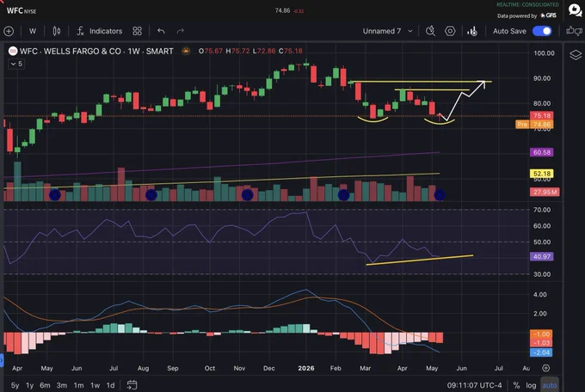Open the object tree layers icon
Image resolution: width=585 pixels, height=392 pixels.
[x=576, y=55]
